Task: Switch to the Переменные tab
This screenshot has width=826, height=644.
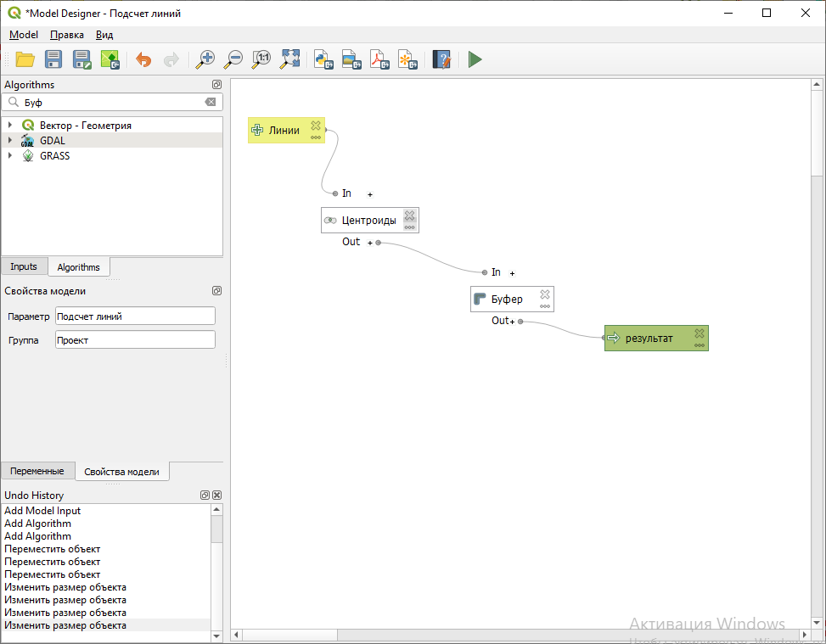Action: pos(37,471)
